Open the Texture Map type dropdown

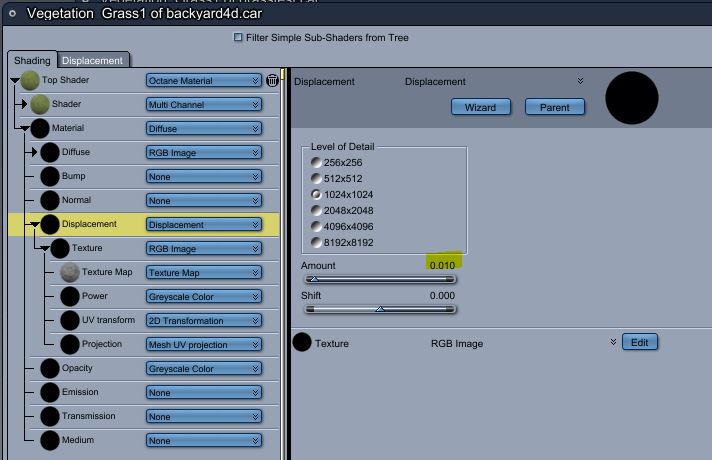pos(204,272)
